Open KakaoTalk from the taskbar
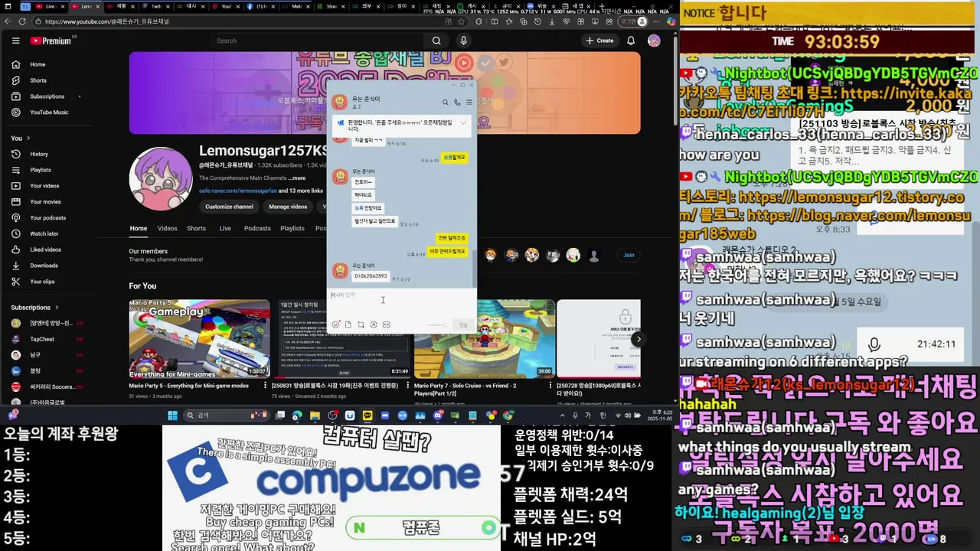980x551 pixels. [x=367, y=416]
